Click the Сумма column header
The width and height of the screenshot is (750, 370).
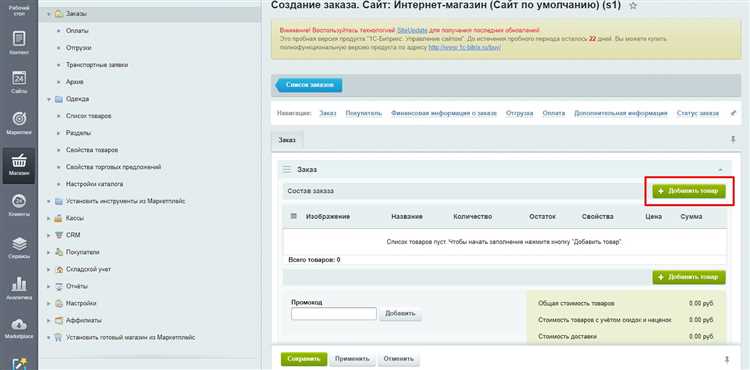(691, 217)
